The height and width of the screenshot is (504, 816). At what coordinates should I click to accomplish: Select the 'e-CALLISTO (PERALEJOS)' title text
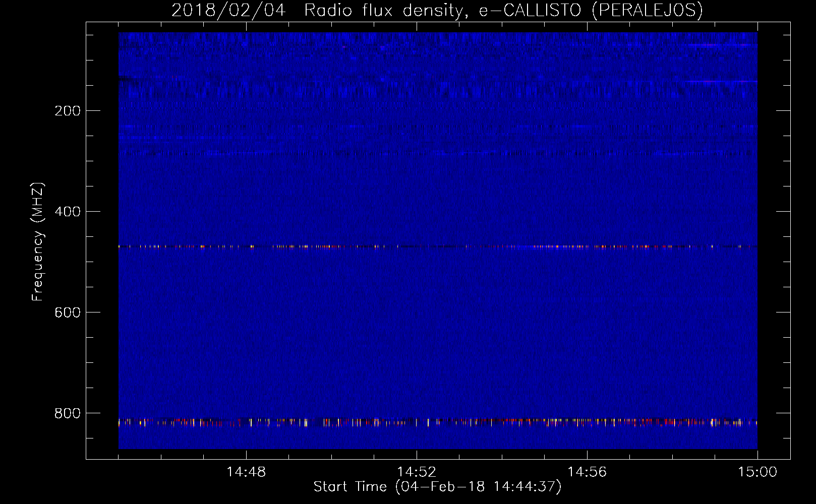point(591,10)
